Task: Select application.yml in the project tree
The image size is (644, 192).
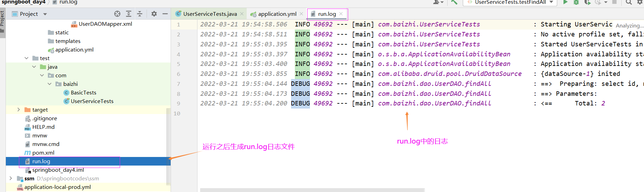Action: point(71,49)
